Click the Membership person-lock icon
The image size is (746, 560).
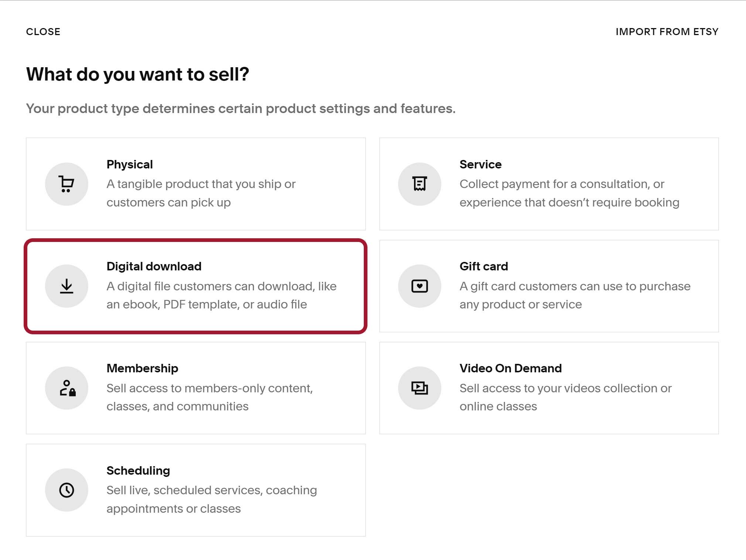pos(66,388)
